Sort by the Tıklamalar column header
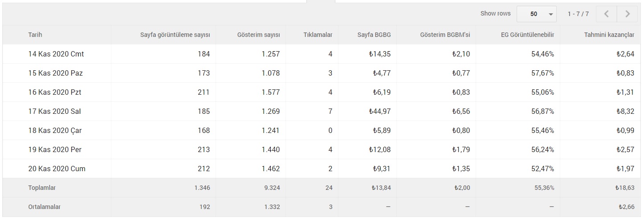Image resolution: width=644 pixels, height=221 pixels. point(318,35)
